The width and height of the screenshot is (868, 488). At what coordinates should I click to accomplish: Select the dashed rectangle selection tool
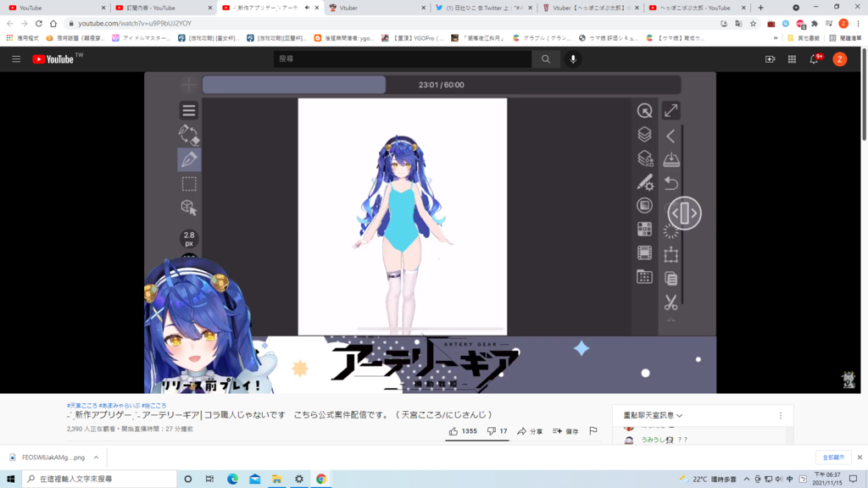189,184
